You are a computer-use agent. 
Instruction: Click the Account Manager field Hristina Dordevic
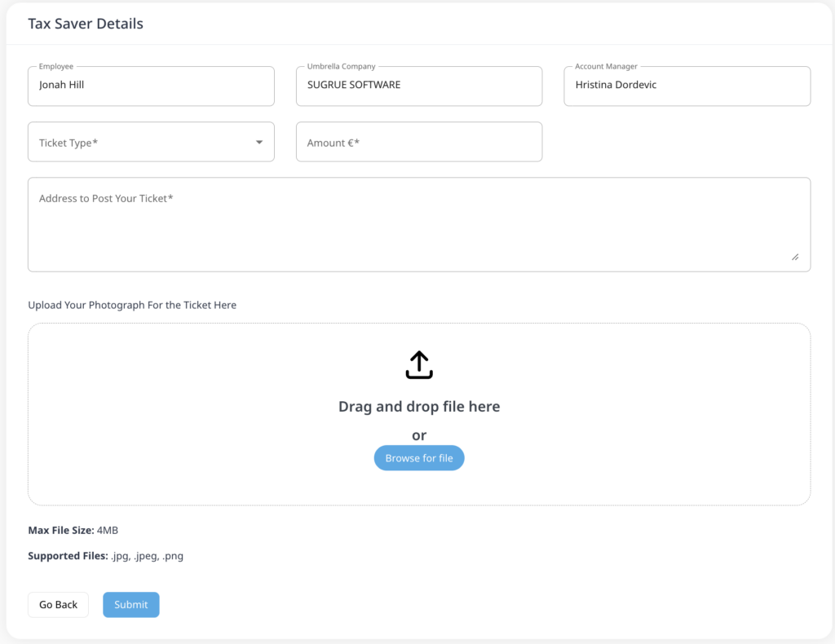(687, 86)
